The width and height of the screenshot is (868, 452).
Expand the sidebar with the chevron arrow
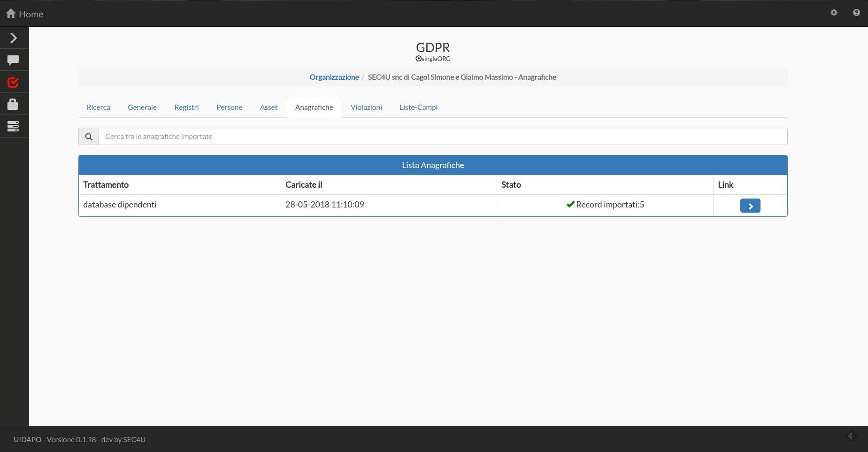(14, 38)
